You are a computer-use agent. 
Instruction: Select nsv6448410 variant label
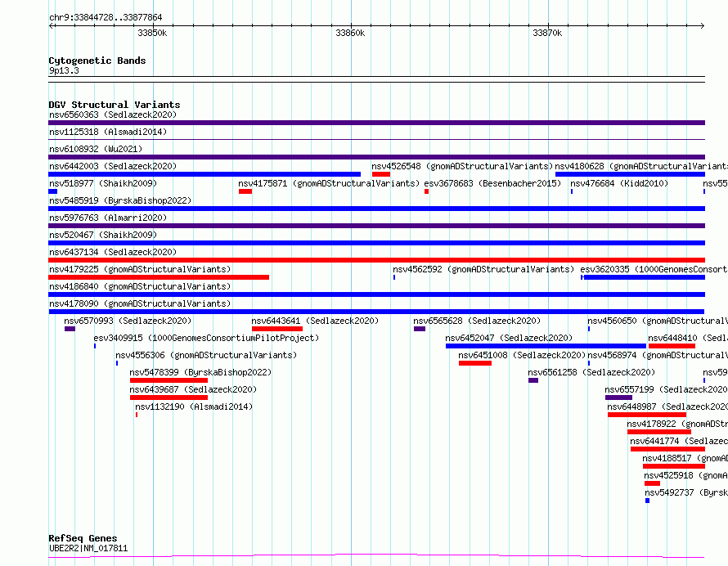pos(688,338)
